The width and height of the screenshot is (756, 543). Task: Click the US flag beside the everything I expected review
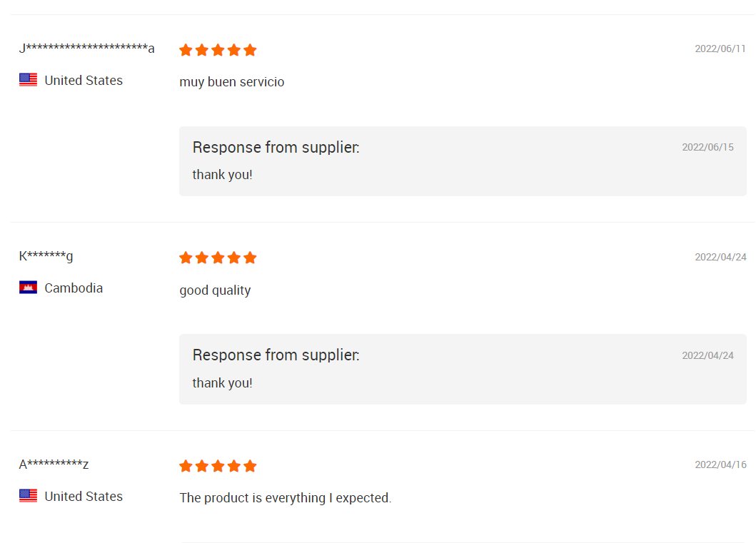[x=28, y=496]
